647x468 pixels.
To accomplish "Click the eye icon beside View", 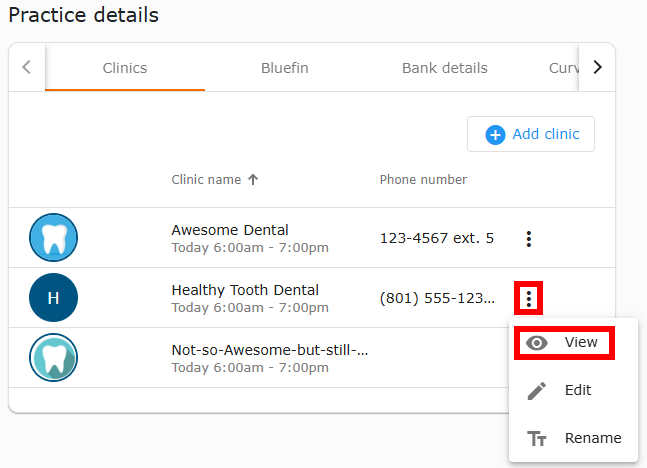I will [x=536, y=343].
